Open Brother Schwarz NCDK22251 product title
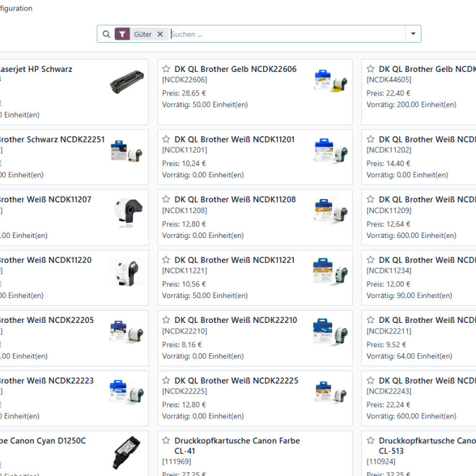The image size is (476, 476). click(x=52, y=139)
